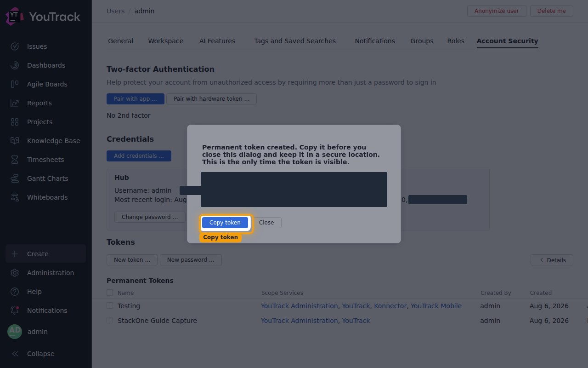Image resolution: width=588 pixels, height=368 pixels.
Task: Open Dashboards via its sidebar icon
Action: [15, 65]
